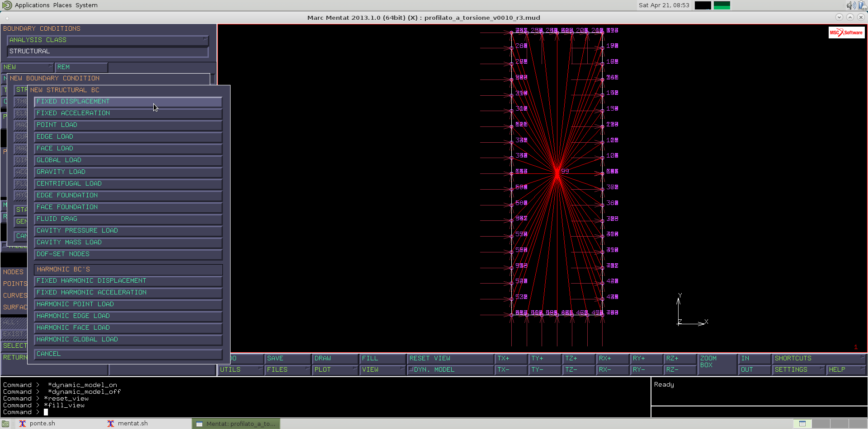This screenshot has height=429, width=868.
Task: Rotate view with RY+
Action: coord(646,359)
